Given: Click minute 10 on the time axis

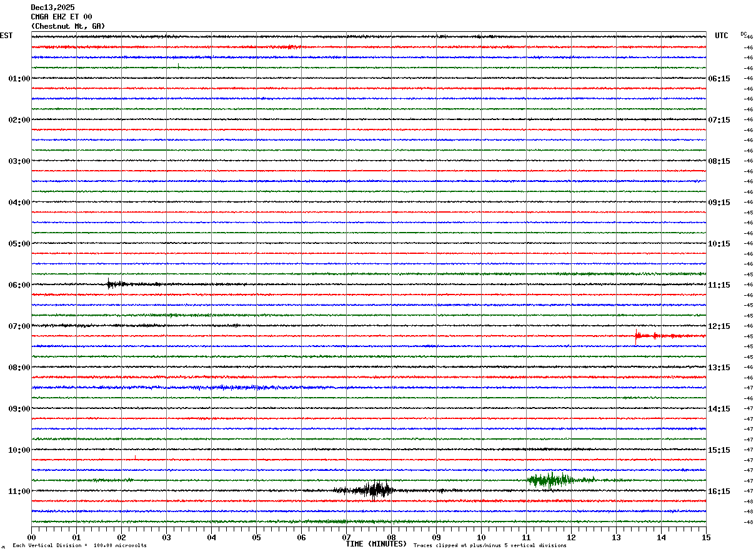Looking at the screenshot, I should (481, 537).
